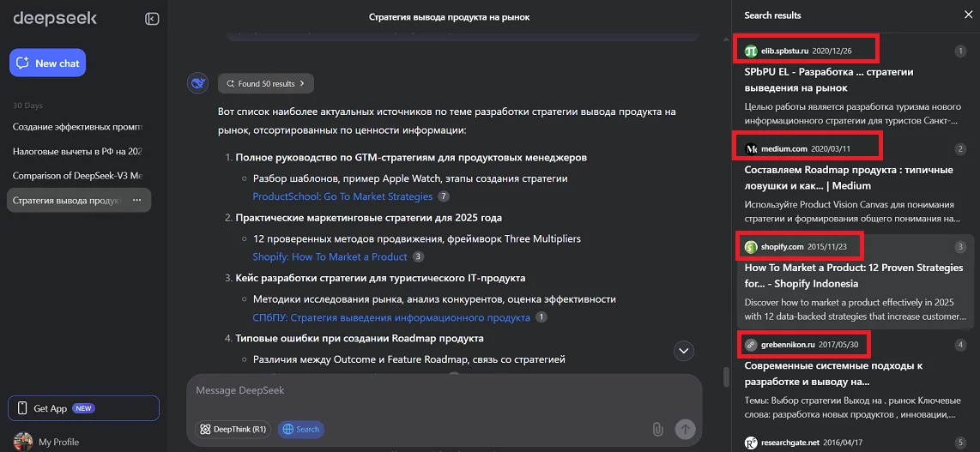Click heading 'Практические маркетинговые стратегии для 2025 года'
This screenshot has height=452, width=980.
point(369,218)
